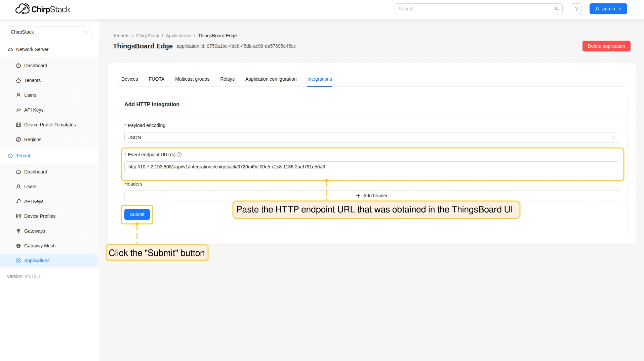Click the Submit button
Screen dimensions: 644x361
[x=137, y=214]
